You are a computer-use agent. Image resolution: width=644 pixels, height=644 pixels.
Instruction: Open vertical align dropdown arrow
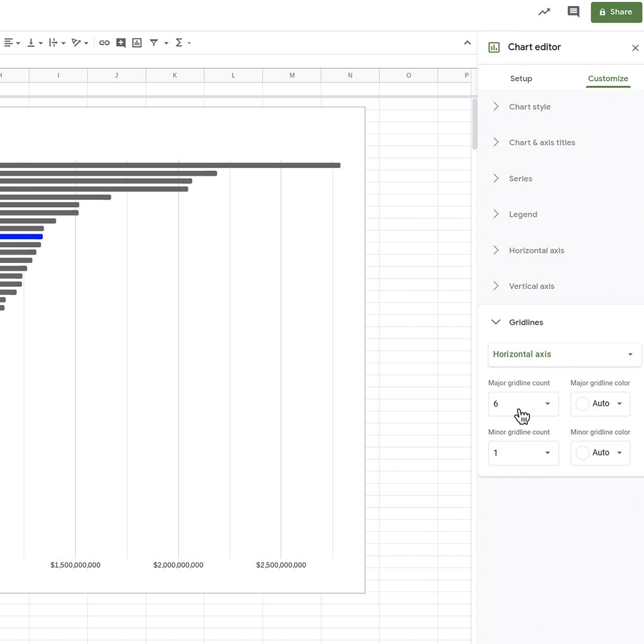41,43
